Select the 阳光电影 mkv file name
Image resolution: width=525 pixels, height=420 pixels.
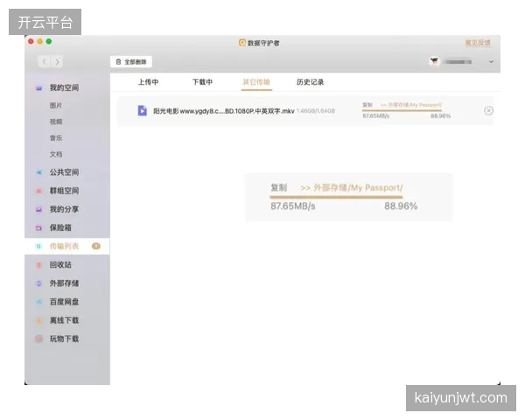point(224,111)
